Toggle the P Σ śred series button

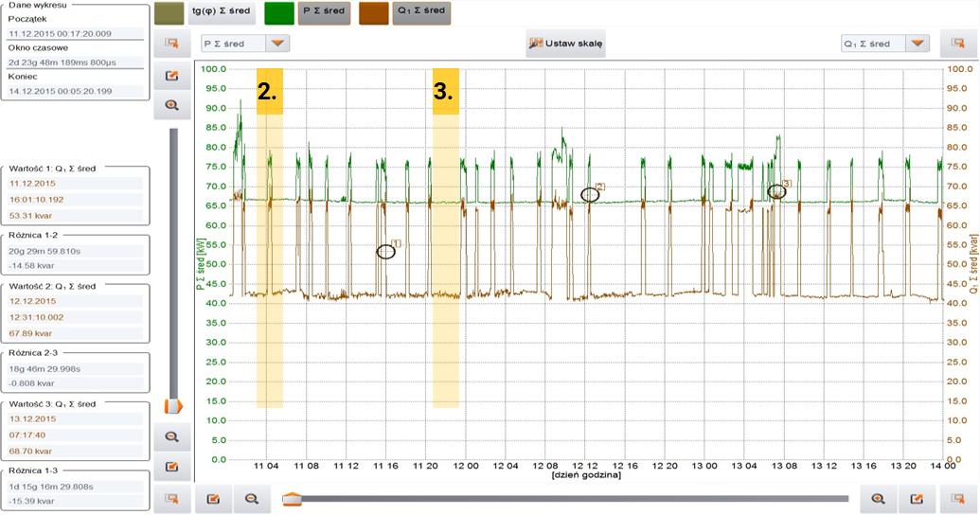[323, 13]
